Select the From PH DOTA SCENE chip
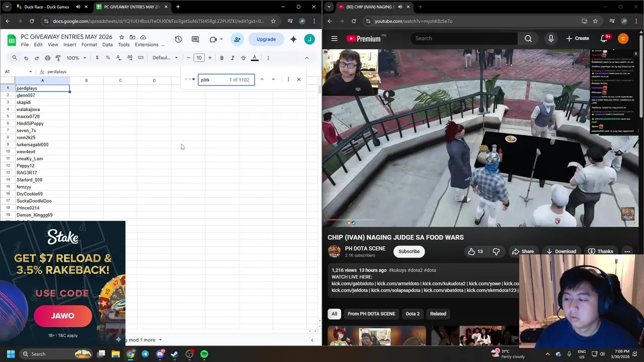The height and width of the screenshot is (362, 644). pos(371,314)
